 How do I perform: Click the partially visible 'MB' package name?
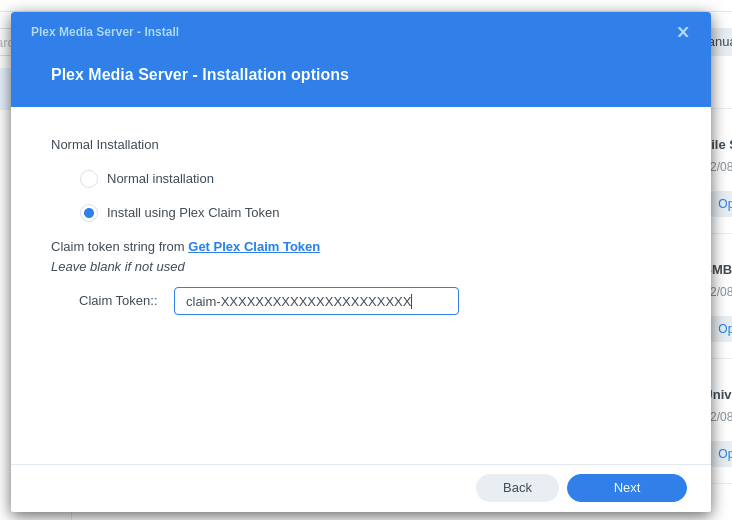click(x=721, y=270)
